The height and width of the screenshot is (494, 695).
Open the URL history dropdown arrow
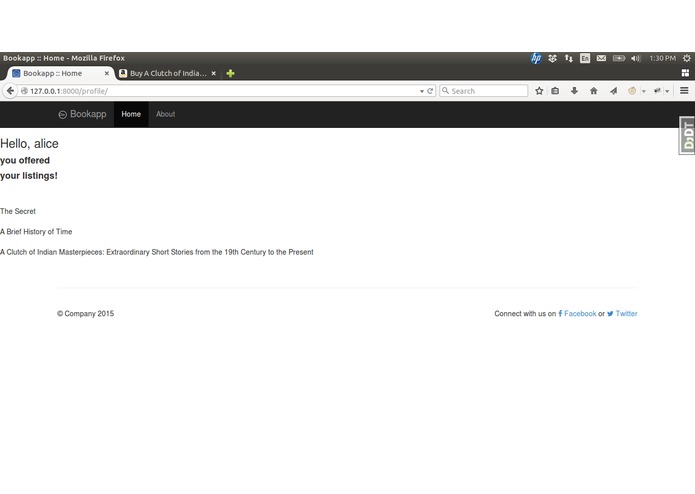[x=422, y=91]
